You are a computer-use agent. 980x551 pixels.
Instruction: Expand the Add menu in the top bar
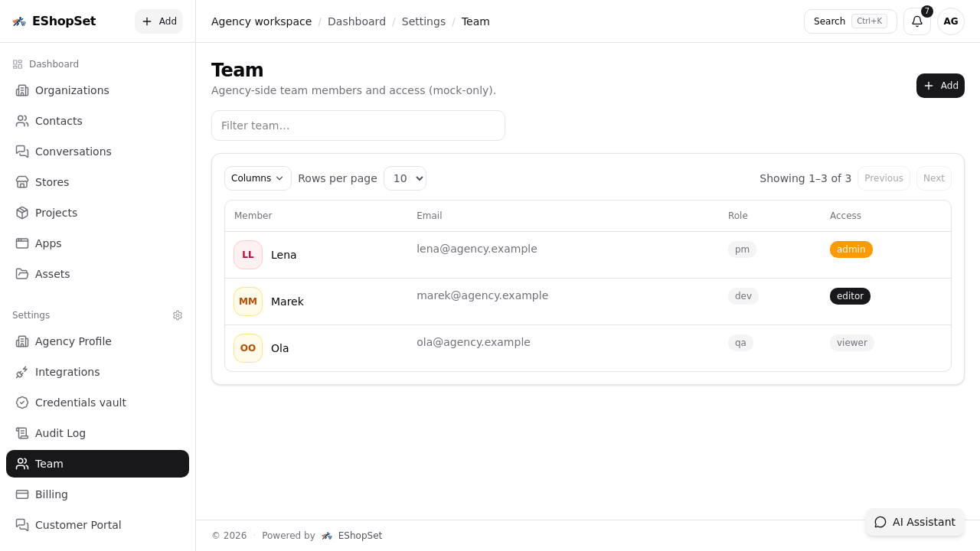pyautogui.click(x=158, y=21)
